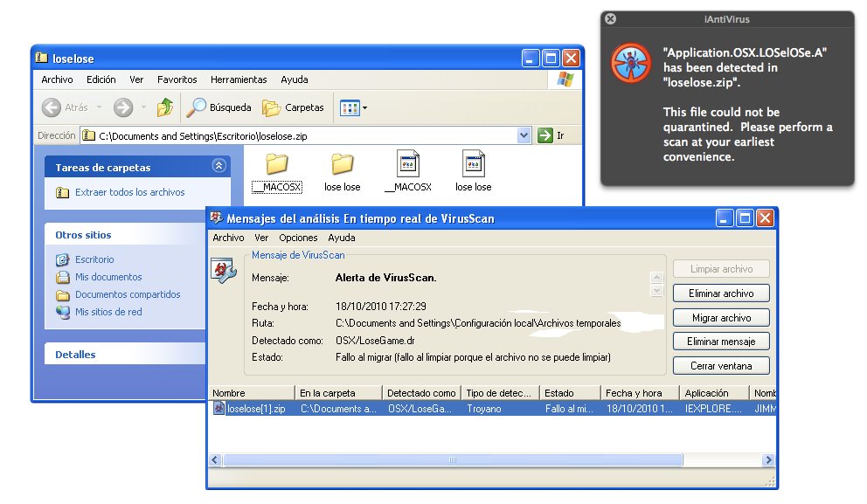Click the disabled Limpiar archivo button
The image size is (867, 504).
tap(721, 269)
